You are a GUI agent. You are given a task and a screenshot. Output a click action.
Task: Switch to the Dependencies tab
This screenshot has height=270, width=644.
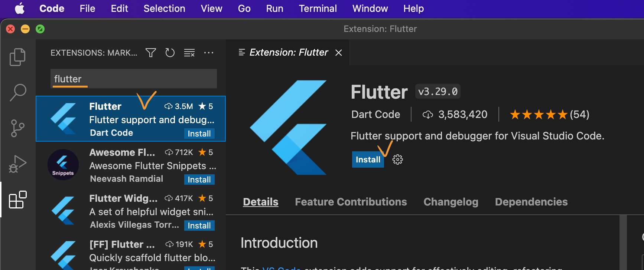click(531, 202)
